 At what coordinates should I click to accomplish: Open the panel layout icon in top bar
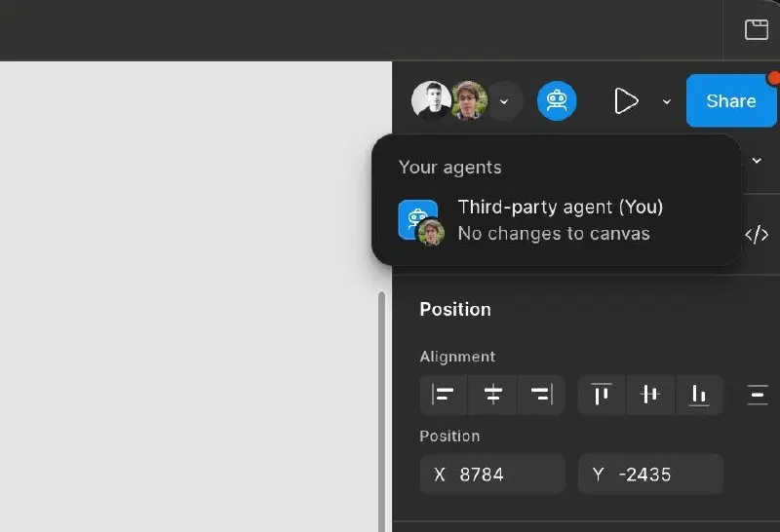[757, 29]
